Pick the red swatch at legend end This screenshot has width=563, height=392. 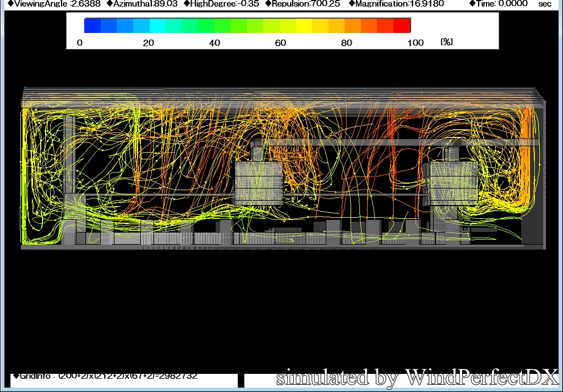pos(402,25)
